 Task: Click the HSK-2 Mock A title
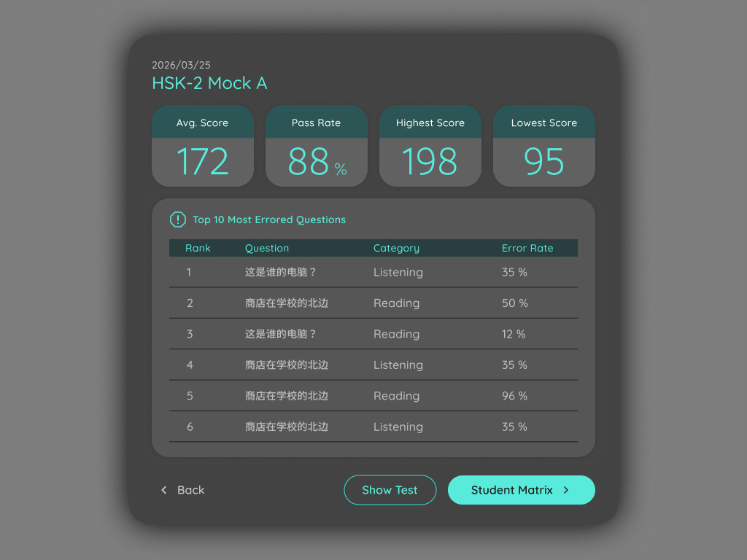[209, 83]
